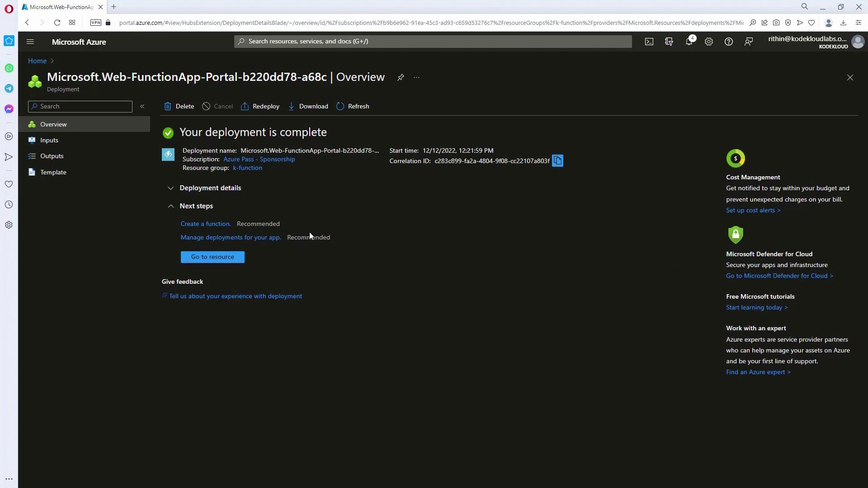This screenshot has height=488, width=868.
Task: Open the Template menu item
Action: click(x=53, y=172)
